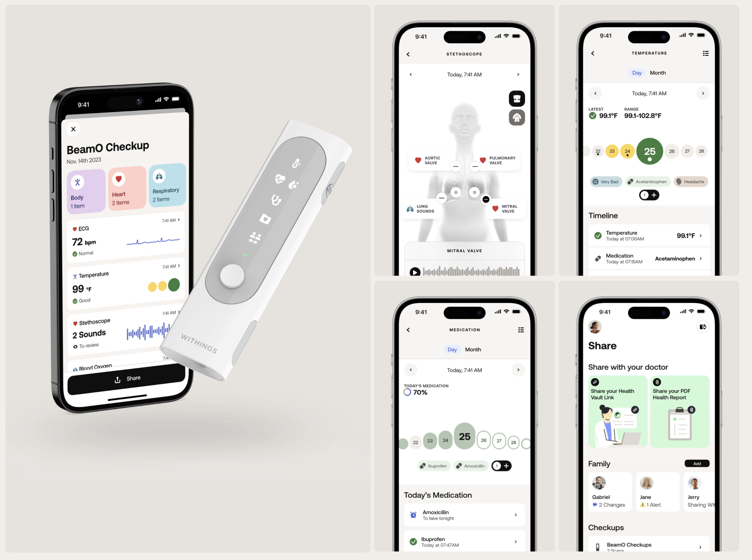
Task: Enable the Very Bad symptom tag toggle
Action: (x=605, y=181)
